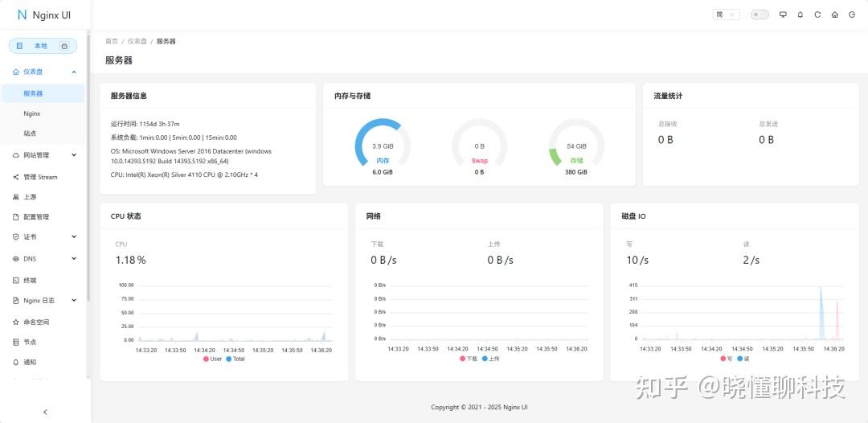Expand the Nginx 日志 submenu chevron
868x423 pixels.
click(74, 301)
